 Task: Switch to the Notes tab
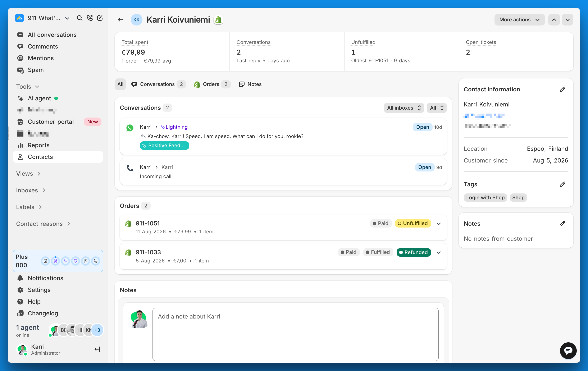point(250,84)
